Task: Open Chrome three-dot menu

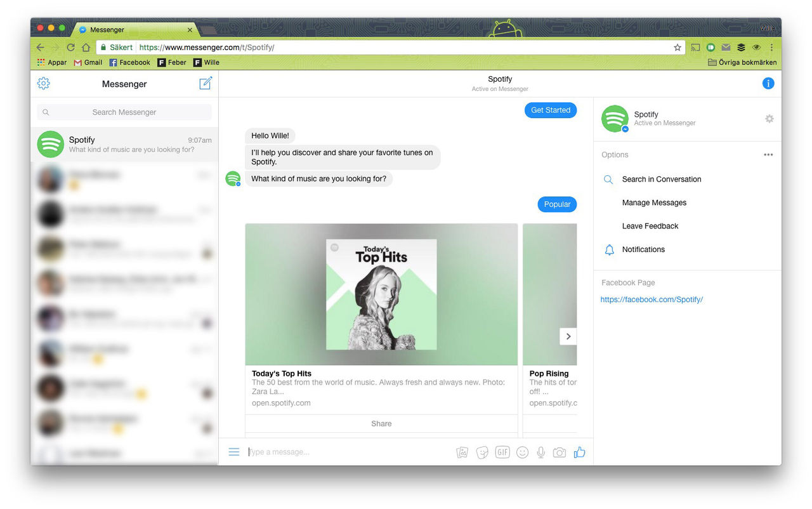Action: pyautogui.click(x=771, y=48)
